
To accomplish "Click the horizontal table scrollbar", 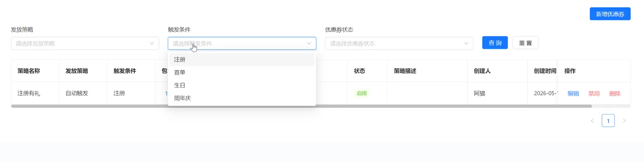I will (301, 106).
